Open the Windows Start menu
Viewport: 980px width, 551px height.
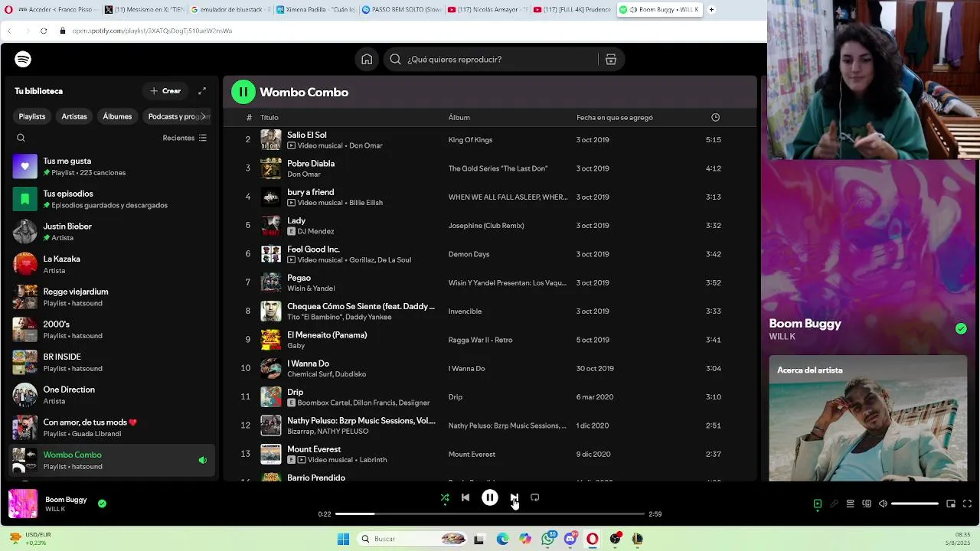coord(344,539)
